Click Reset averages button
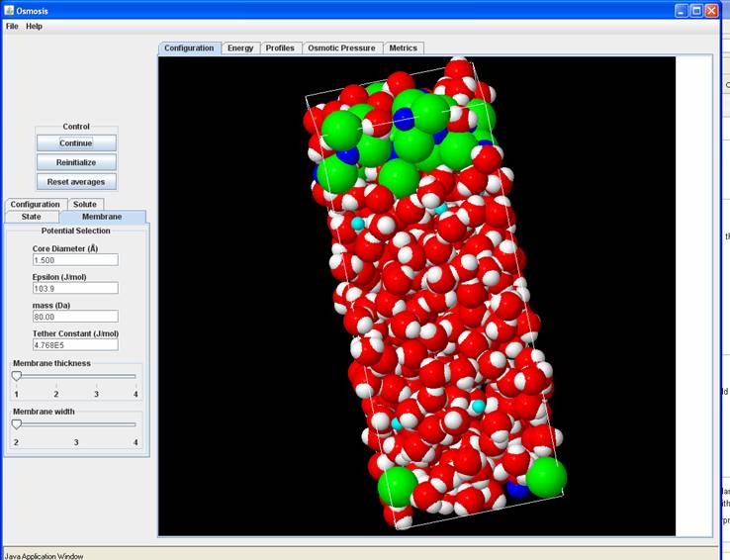The image size is (730, 560). point(76,182)
